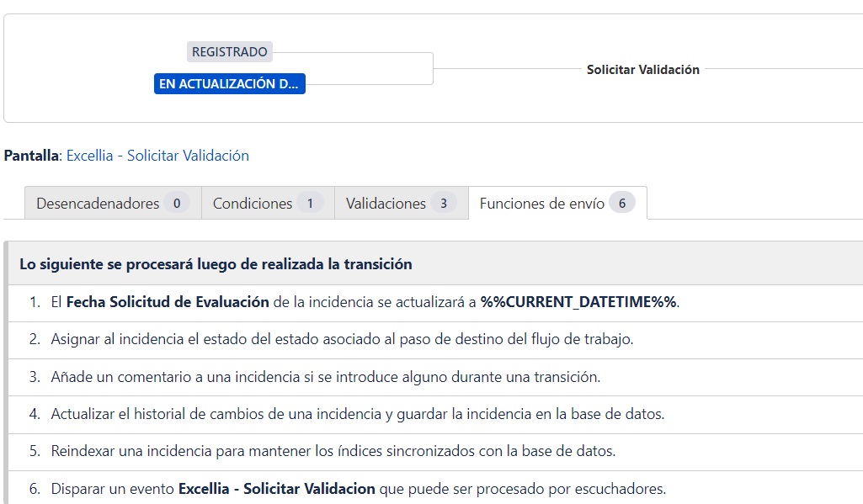Select post function 1 Fecha Solicitud de Evaluación
Viewport: 863px width, 504px height.
pos(435,302)
